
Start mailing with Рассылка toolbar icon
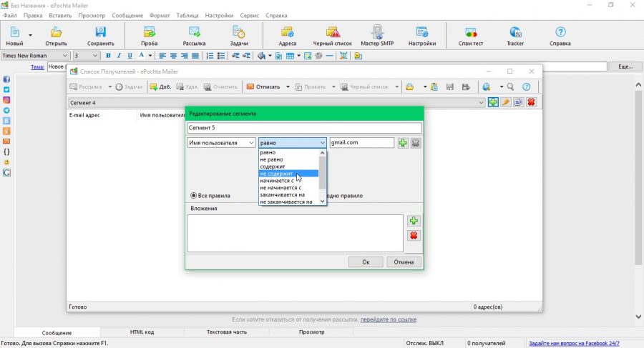click(x=194, y=36)
